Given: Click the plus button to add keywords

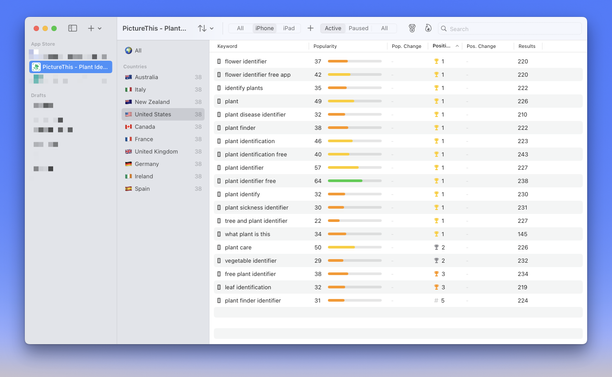Looking at the screenshot, I should click(310, 28).
